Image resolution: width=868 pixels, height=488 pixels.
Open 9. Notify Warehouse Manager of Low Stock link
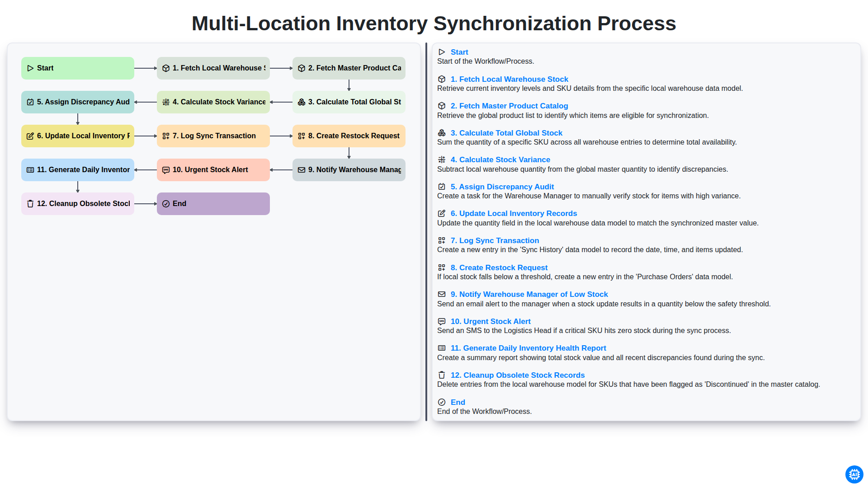[x=529, y=294]
